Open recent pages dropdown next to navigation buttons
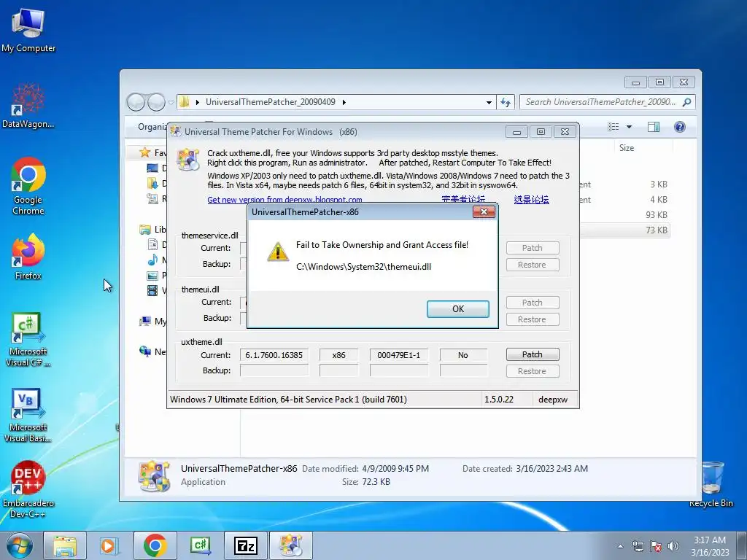The image size is (747, 560). (171, 102)
